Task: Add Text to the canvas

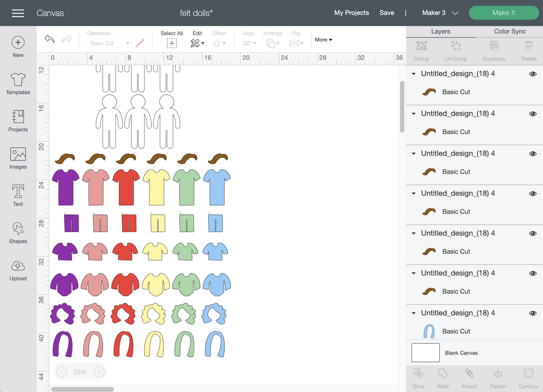Action: pyautogui.click(x=18, y=196)
